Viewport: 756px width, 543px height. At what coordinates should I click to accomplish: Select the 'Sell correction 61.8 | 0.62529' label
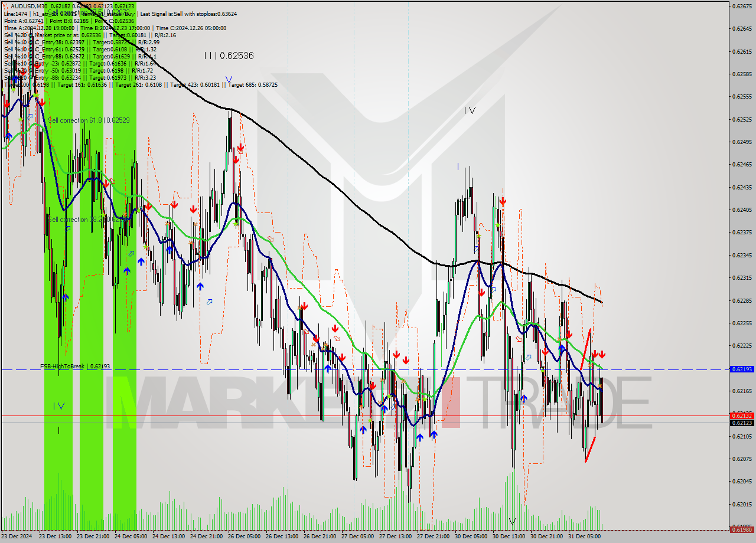tap(89, 120)
